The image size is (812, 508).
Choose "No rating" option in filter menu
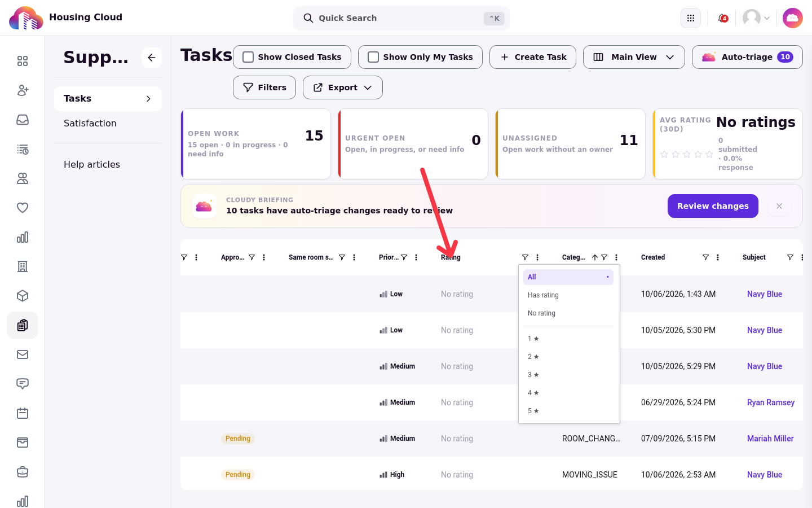(x=568, y=313)
